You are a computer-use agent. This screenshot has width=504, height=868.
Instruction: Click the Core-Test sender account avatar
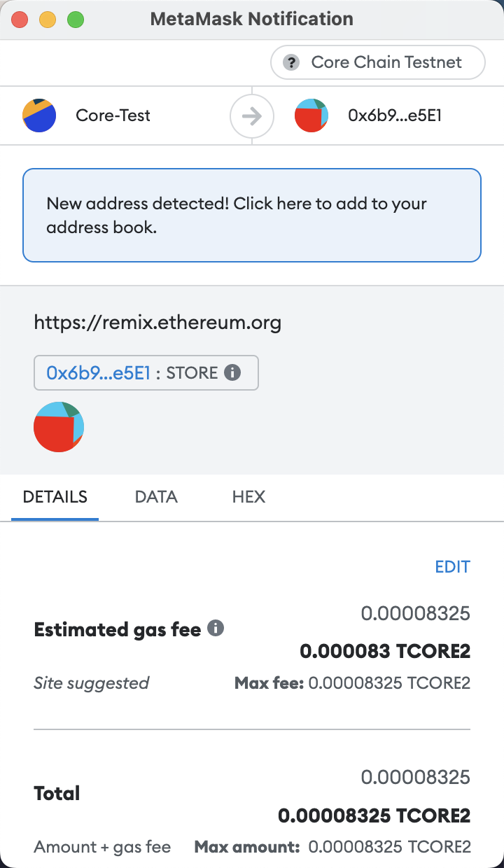pyautogui.click(x=39, y=115)
